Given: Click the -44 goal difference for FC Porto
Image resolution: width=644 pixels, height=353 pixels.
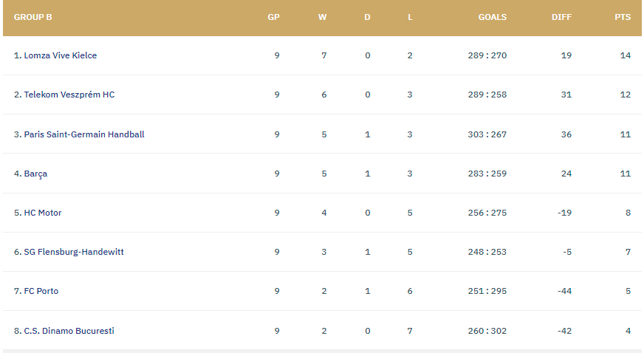Looking at the screenshot, I should [x=565, y=291].
